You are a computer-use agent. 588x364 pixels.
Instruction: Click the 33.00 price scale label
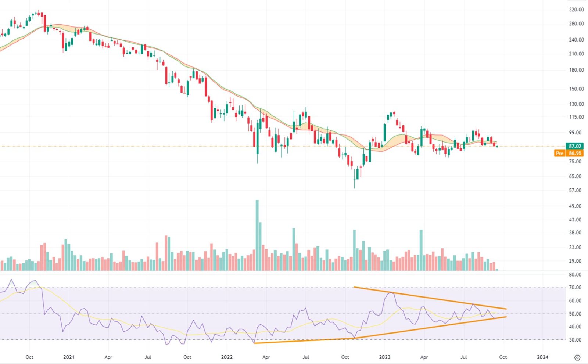(x=576, y=247)
